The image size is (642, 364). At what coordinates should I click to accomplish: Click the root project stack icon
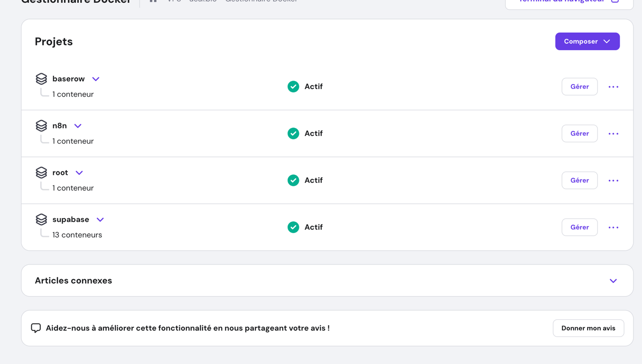coord(41,173)
